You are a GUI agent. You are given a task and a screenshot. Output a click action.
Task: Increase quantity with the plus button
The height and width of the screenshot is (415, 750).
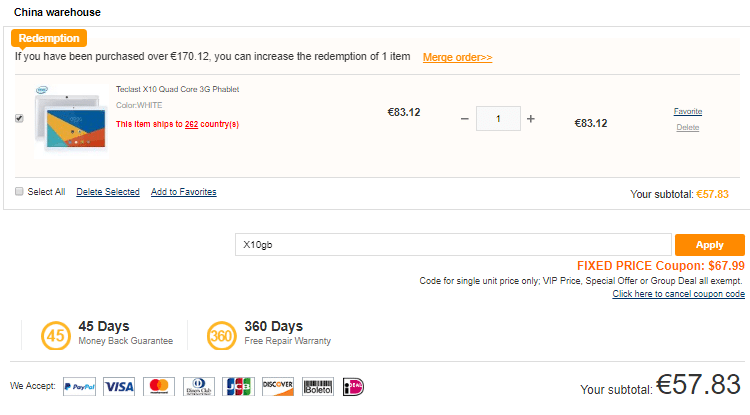coord(531,119)
